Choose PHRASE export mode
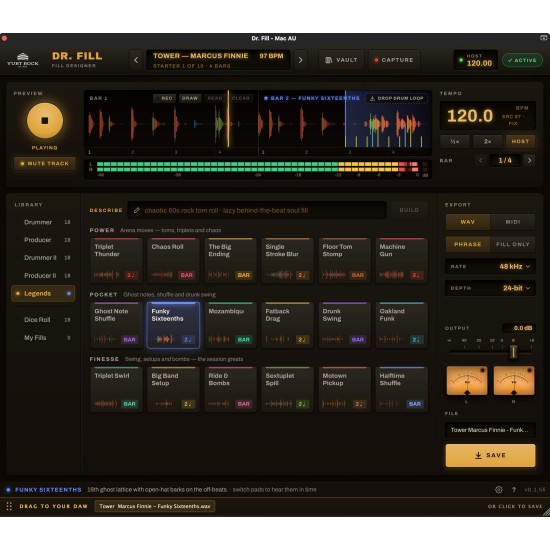The width and height of the screenshot is (550, 550). (x=468, y=244)
